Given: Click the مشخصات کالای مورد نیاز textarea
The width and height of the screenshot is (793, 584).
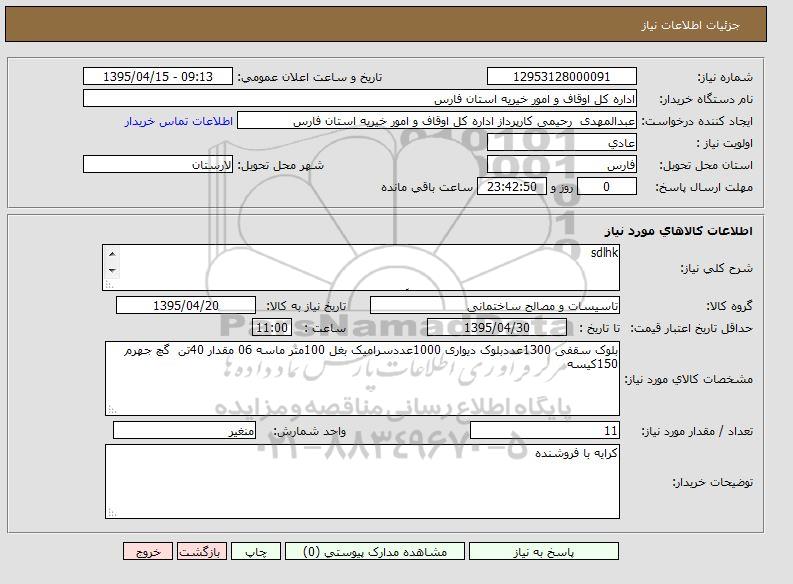Looking at the screenshot, I should point(362,378).
